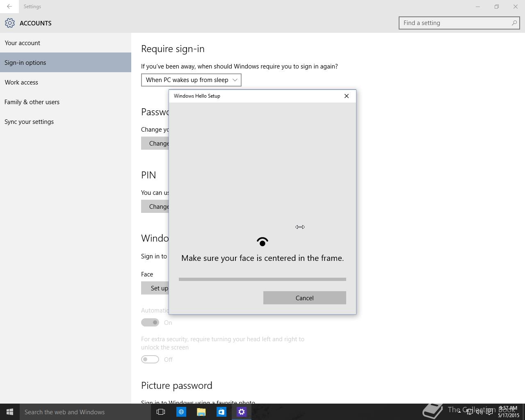Open the Start menu
The image size is (525, 420).
tap(10, 412)
